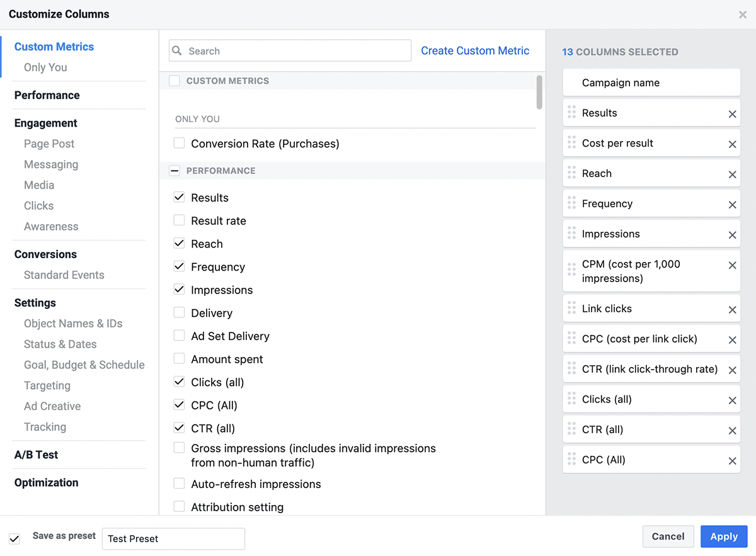Screen dimensions: 756x556
Task: Uncheck the Frequency metric checkbox
Action: 179,266
